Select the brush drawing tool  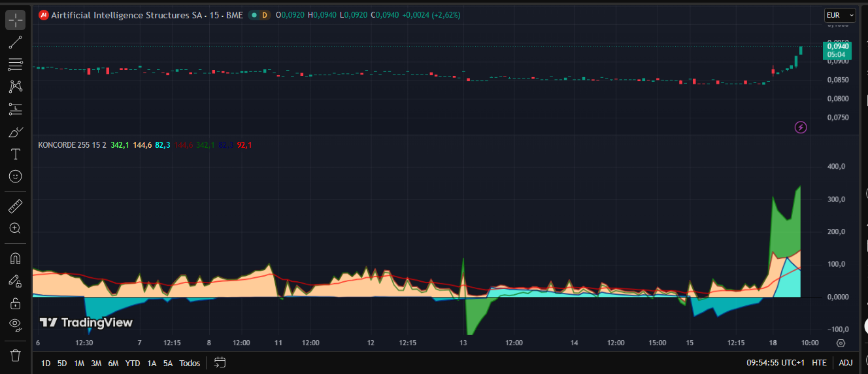(x=16, y=131)
